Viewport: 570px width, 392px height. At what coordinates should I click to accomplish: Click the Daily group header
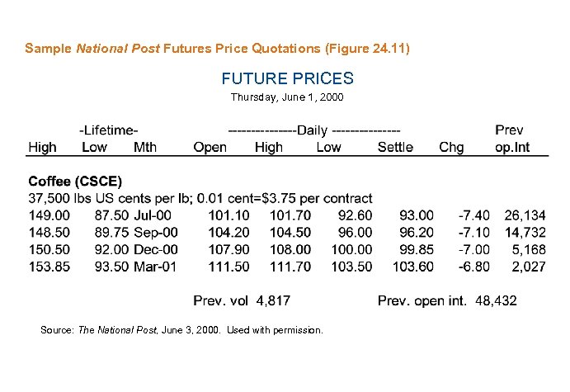(x=314, y=130)
